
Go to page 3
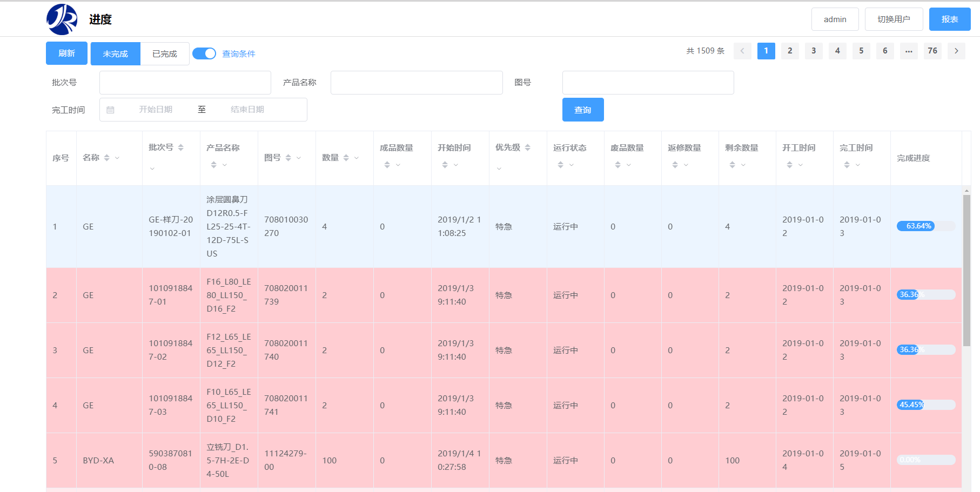(814, 51)
